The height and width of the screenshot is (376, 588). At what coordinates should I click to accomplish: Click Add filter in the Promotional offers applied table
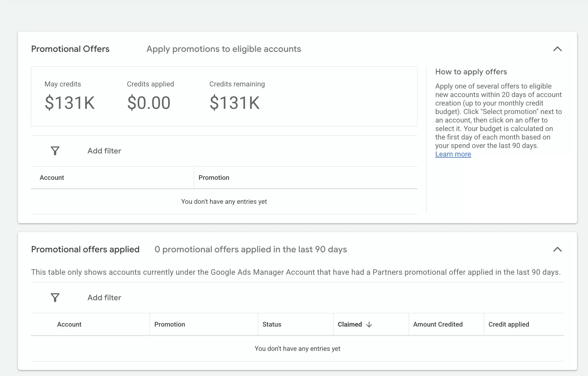[104, 297]
